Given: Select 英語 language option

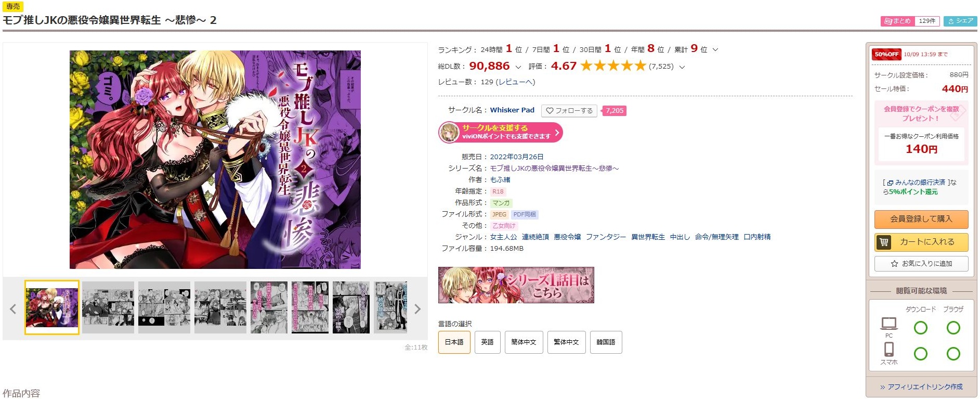Looking at the screenshot, I should point(487,342).
